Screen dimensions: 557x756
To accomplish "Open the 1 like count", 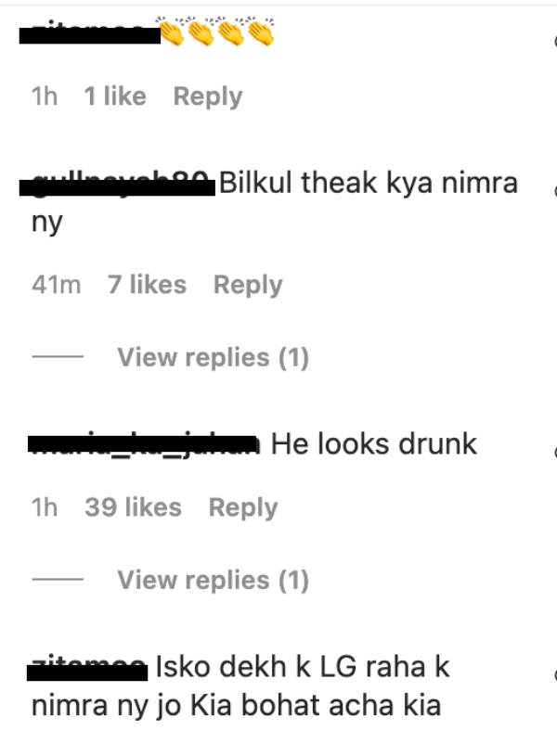I will (x=115, y=96).
